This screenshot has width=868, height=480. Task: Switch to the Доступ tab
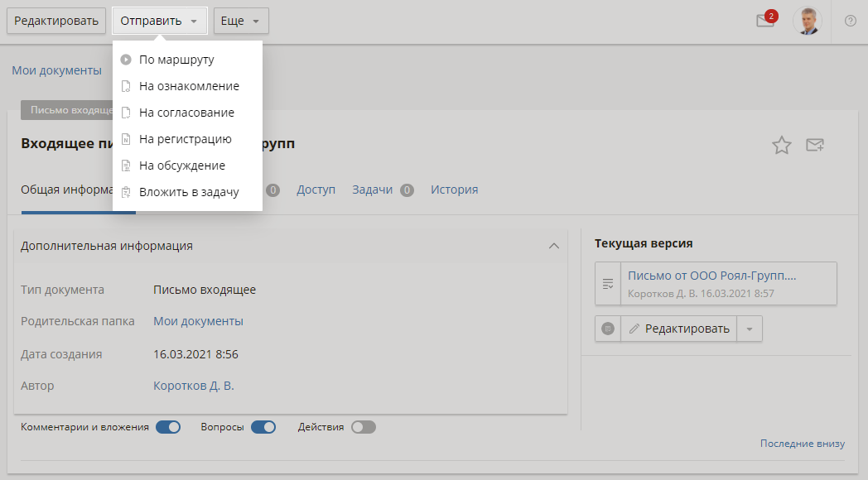(x=316, y=190)
